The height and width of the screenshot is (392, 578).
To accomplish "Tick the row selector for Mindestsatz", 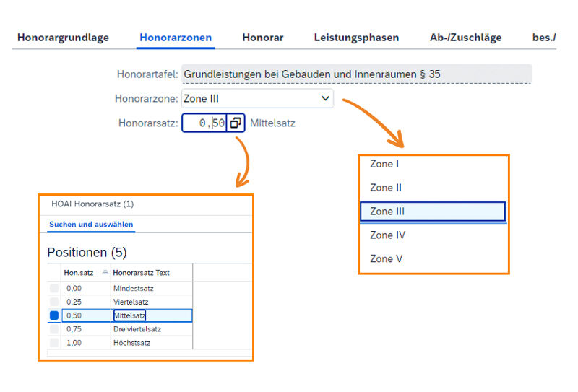I will click(x=54, y=289).
